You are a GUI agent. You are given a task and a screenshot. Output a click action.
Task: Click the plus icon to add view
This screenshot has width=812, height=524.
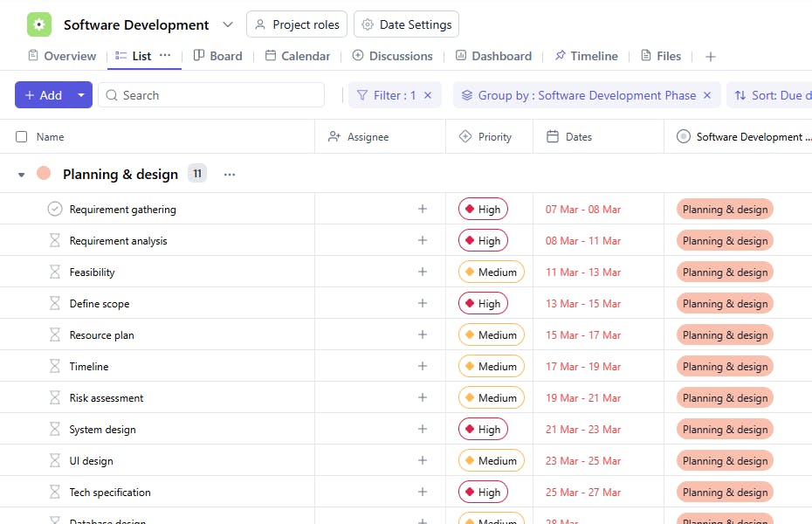711,57
